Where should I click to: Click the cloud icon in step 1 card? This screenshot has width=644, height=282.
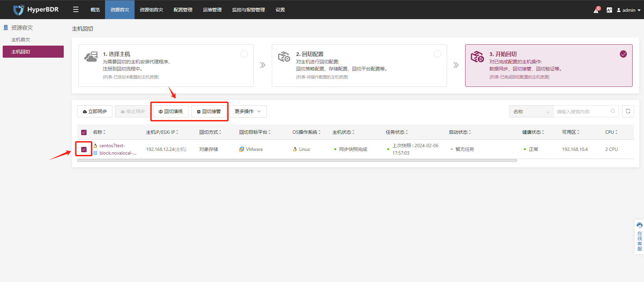click(91, 57)
